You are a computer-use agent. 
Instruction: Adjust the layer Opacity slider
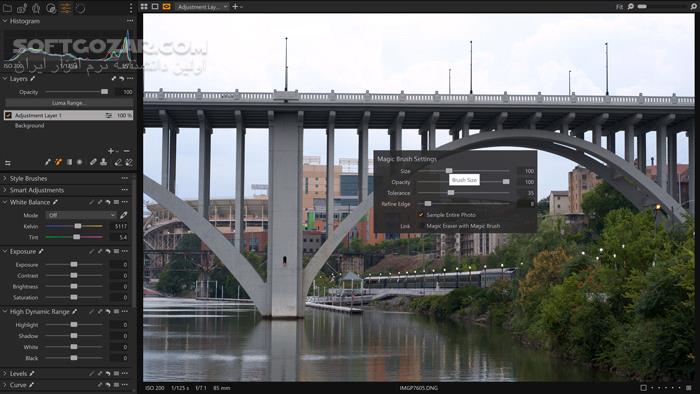click(x=77, y=91)
